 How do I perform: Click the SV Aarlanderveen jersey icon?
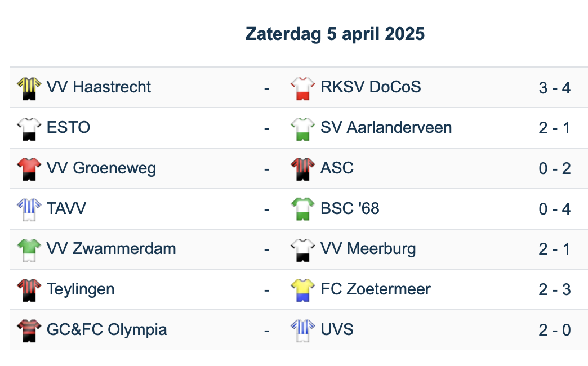point(302,128)
